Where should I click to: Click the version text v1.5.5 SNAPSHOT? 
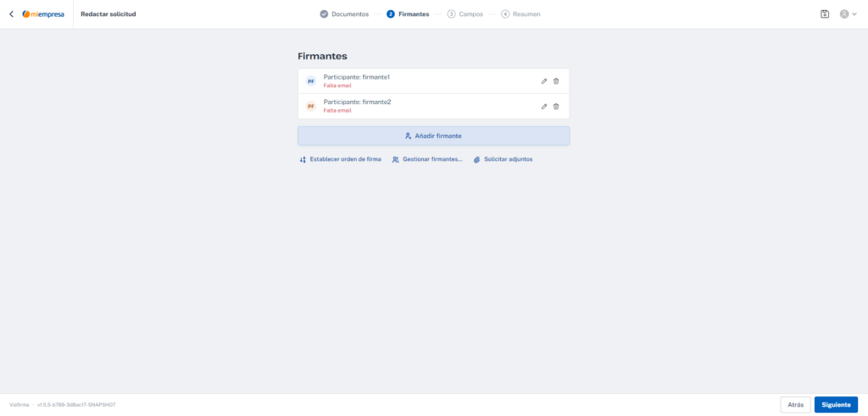pos(76,405)
